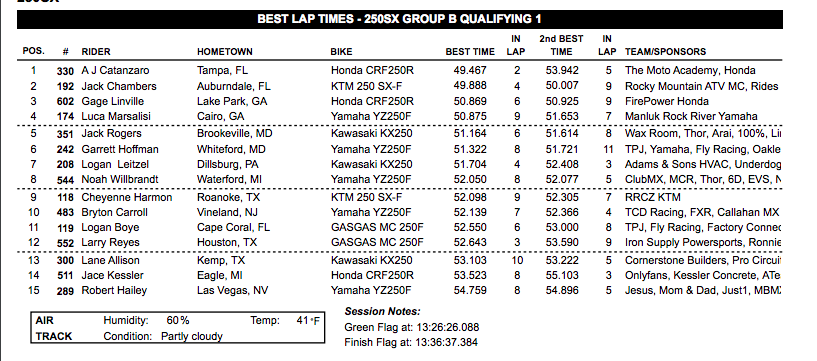This screenshot has height=361, width=817.
Task: Click the Green Flag time note
Action: tap(412, 328)
